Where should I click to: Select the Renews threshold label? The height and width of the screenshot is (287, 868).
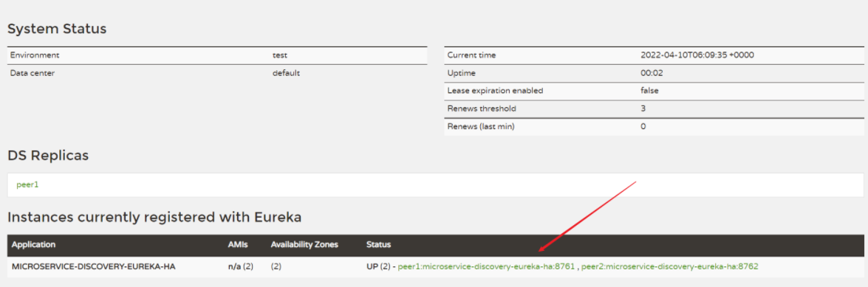pos(482,108)
